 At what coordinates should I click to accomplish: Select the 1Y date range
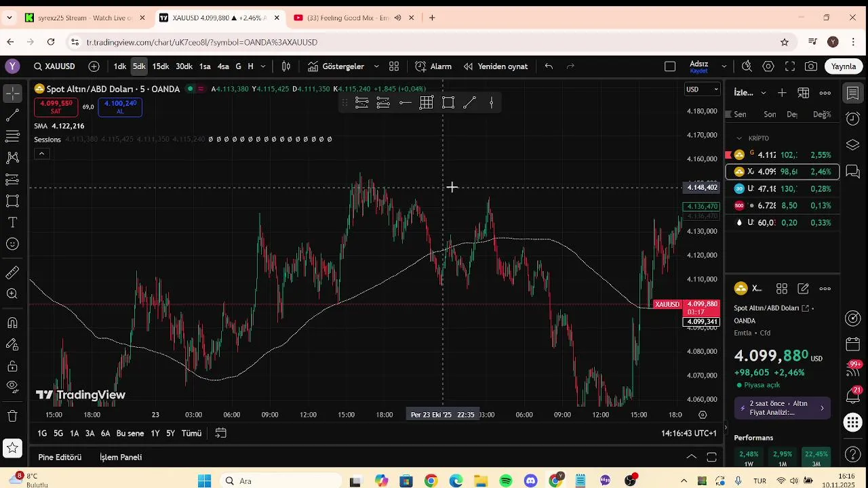[x=155, y=433]
